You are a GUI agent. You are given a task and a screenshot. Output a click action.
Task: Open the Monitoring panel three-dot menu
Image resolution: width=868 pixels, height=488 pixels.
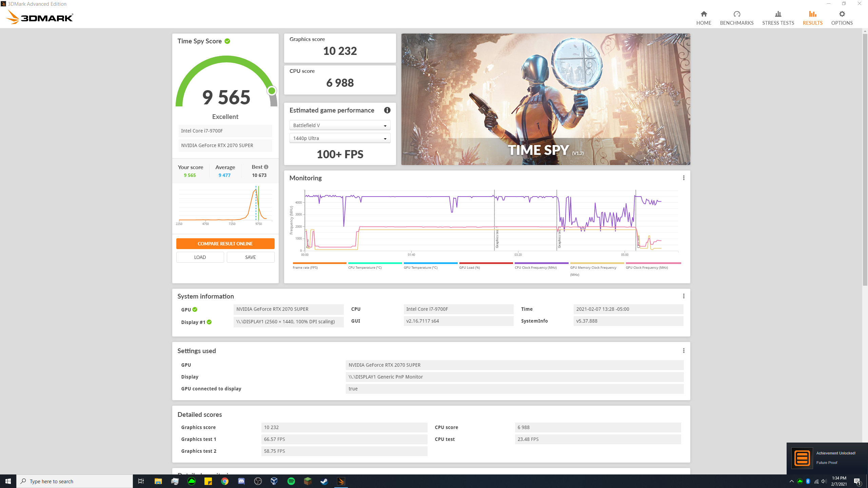[x=684, y=178]
